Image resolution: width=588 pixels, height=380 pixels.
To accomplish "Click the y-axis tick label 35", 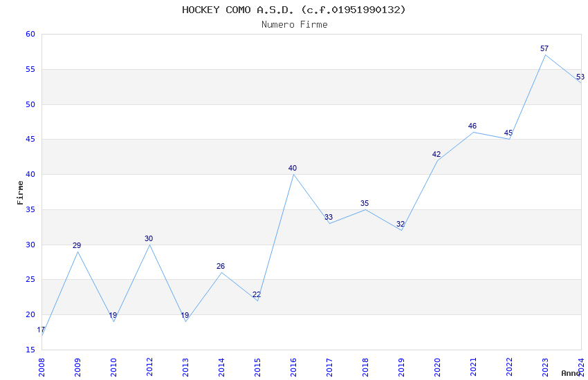I will click(30, 209).
